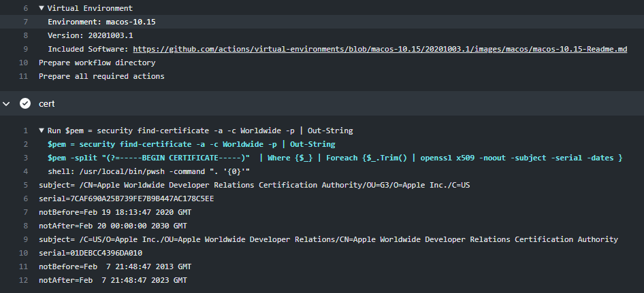Select the cert step header title

pos(46,104)
